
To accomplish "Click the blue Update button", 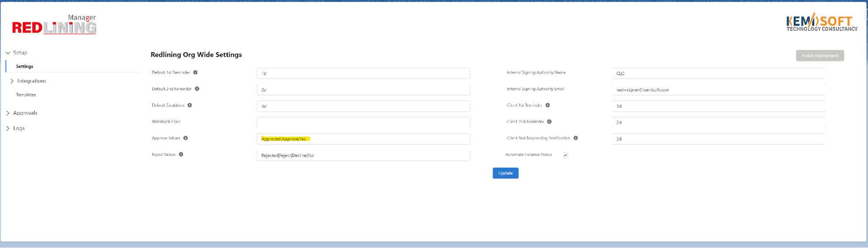I will click(x=505, y=173).
